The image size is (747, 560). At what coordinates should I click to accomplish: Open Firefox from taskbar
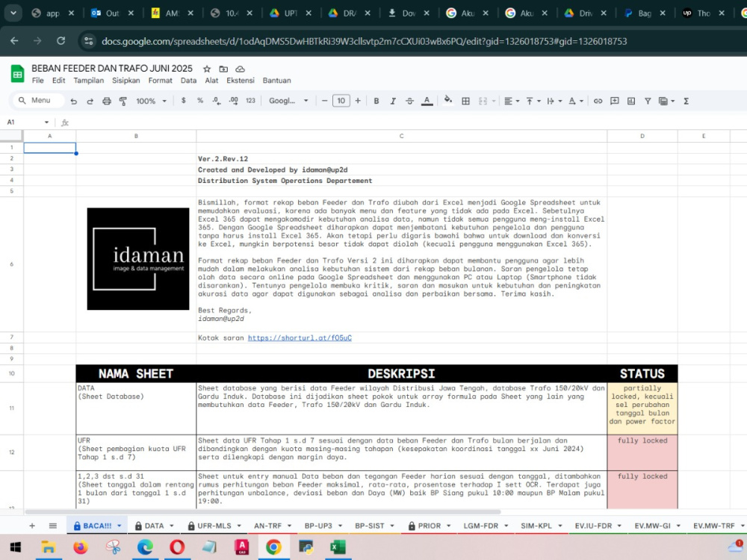81,547
